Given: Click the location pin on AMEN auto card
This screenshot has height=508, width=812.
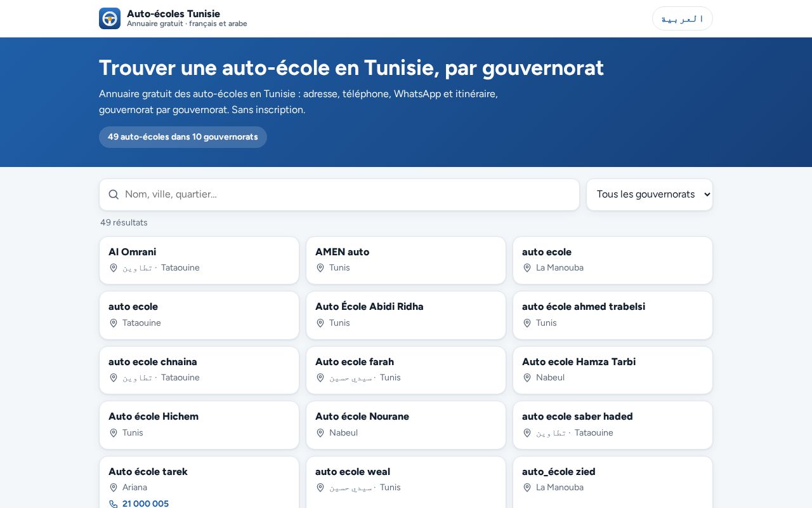Looking at the screenshot, I should (x=320, y=268).
